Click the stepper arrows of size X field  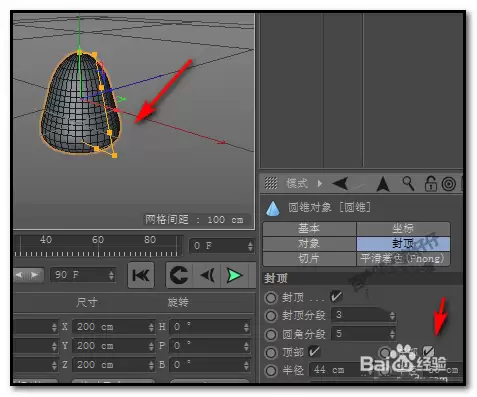tap(151, 327)
